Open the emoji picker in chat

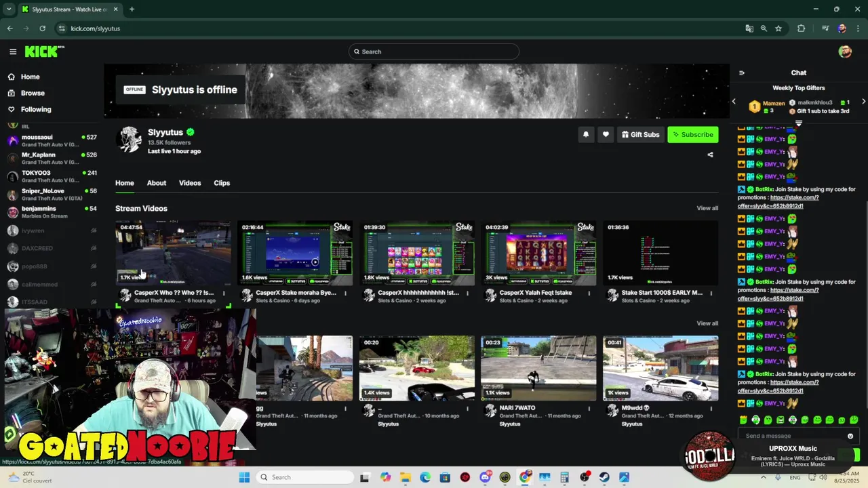[x=850, y=436]
